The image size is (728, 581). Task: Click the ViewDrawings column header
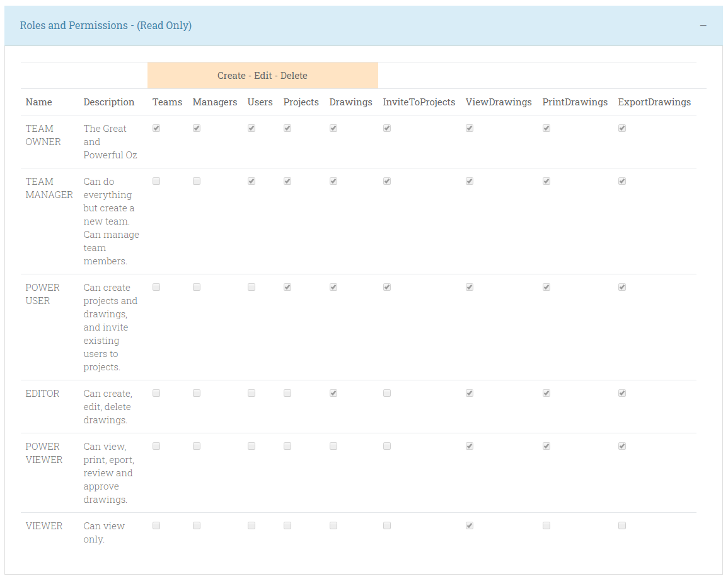pyautogui.click(x=499, y=102)
